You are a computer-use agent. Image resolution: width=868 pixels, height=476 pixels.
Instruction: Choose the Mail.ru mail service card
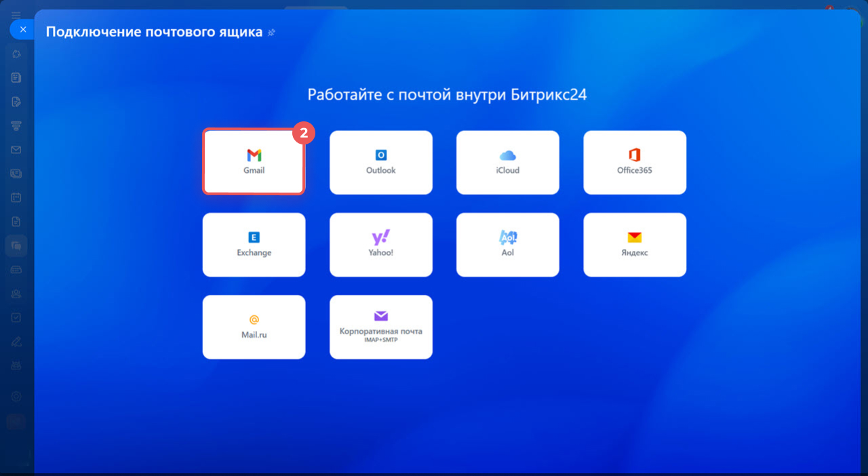(254, 327)
